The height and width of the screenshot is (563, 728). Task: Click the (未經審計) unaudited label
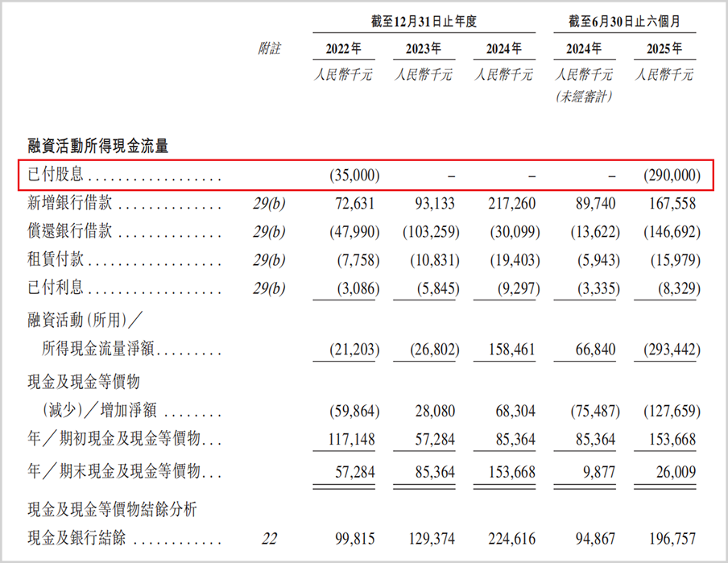coord(584,97)
